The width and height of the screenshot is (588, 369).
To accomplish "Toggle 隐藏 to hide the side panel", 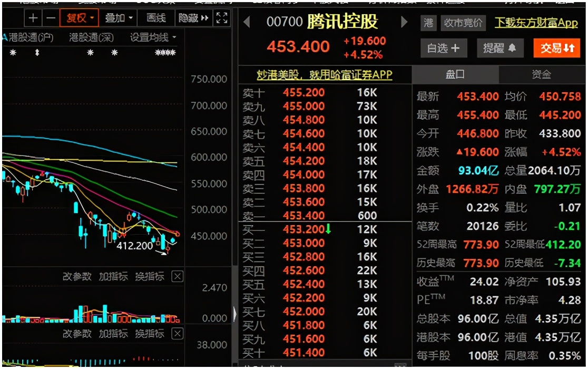I will (x=193, y=18).
